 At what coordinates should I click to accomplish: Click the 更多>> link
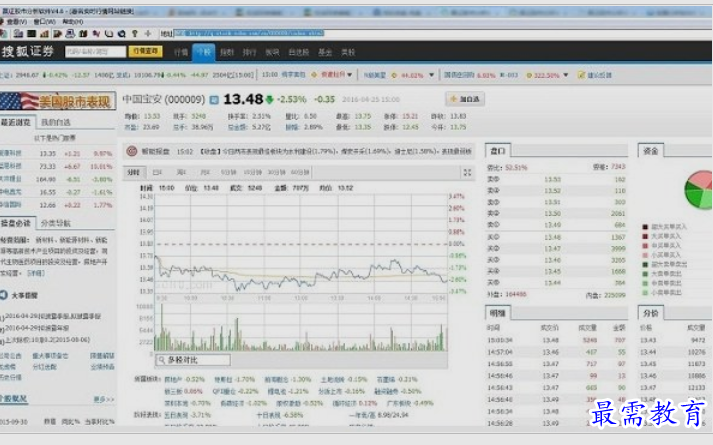click(103, 400)
